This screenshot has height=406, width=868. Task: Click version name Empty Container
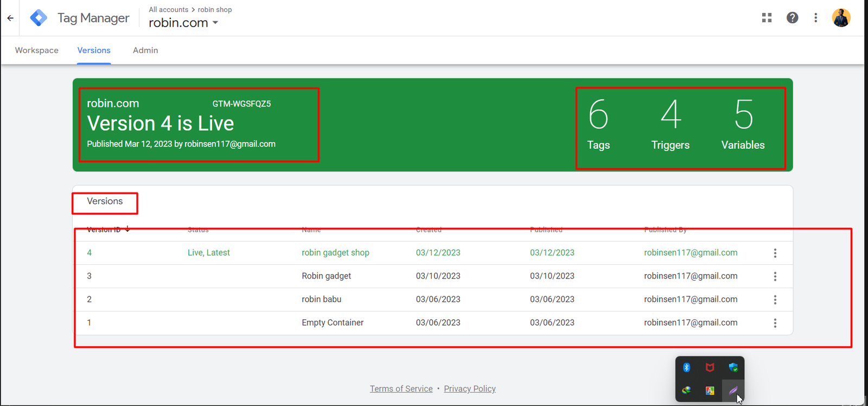pos(333,323)
